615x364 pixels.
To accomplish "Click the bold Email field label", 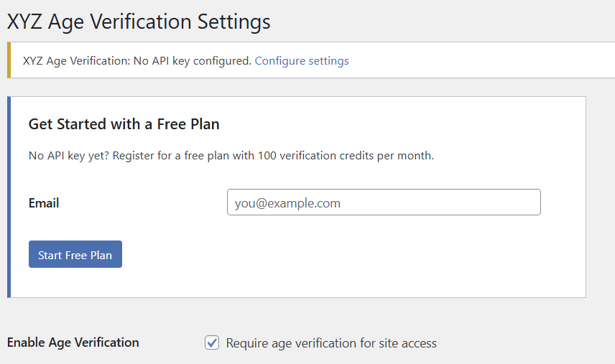I will pos(44,203).
